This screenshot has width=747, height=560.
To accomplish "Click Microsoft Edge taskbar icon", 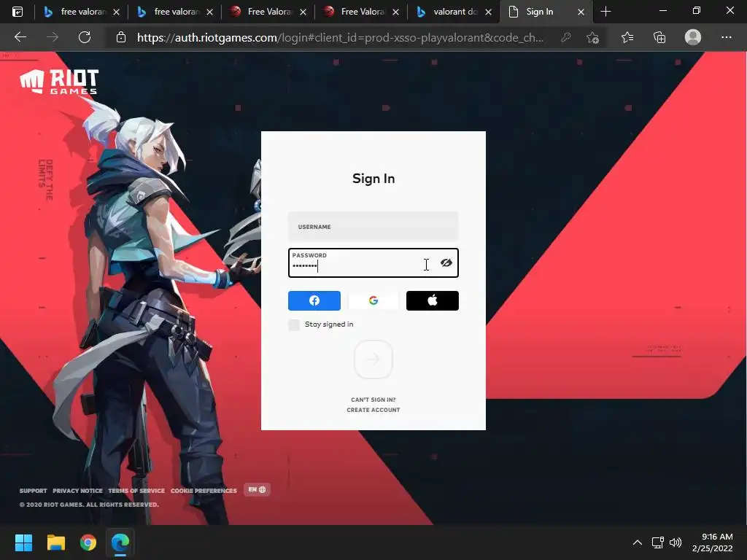I will (x=120, y=542).
